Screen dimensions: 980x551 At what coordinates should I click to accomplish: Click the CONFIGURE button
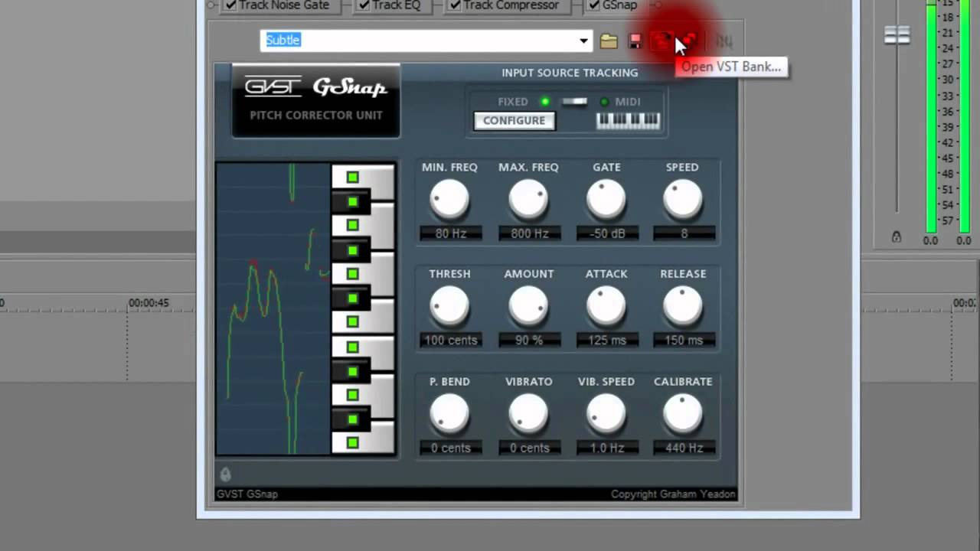click(x=514, y=121)
